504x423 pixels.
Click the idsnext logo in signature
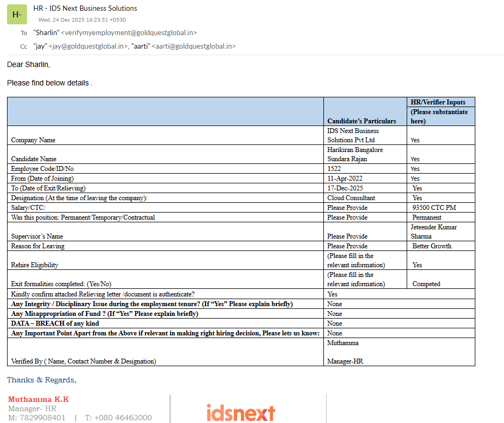pyautogui.click(x=241, y=413)
